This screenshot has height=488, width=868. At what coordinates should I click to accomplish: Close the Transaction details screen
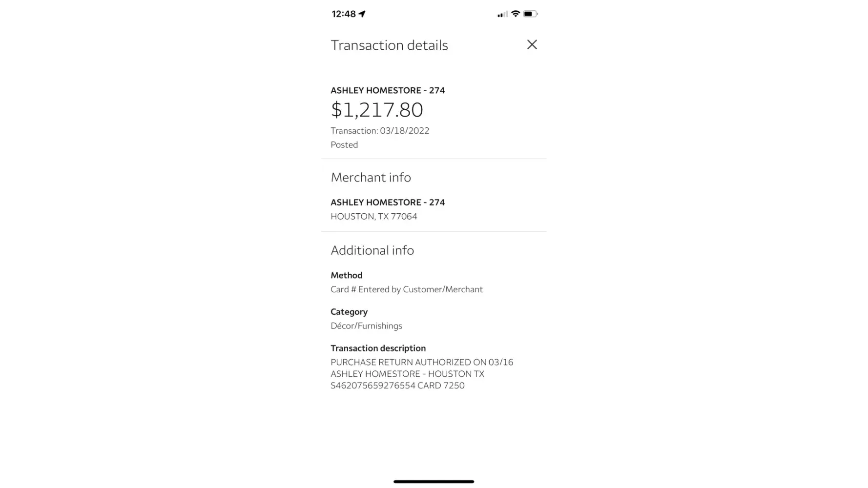click(532, 45)
